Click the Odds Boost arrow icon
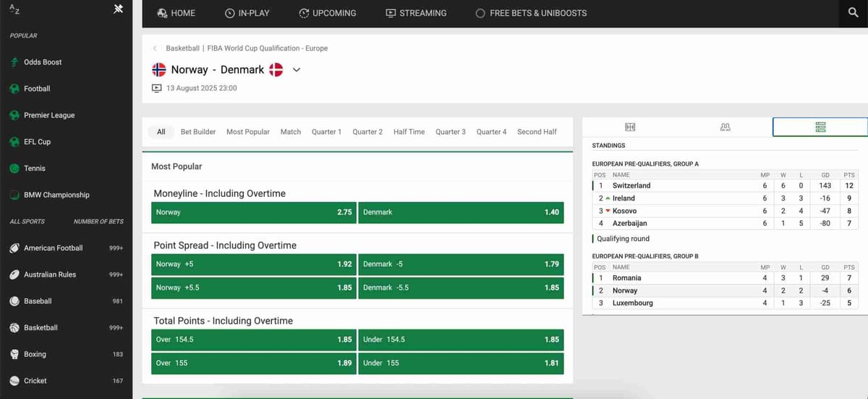 [x=14, y=62]
